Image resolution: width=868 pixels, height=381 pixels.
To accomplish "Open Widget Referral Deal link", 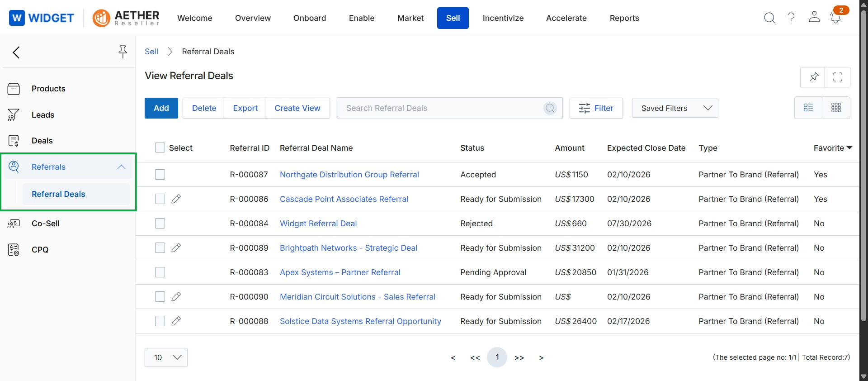I will tap(318, 224).
